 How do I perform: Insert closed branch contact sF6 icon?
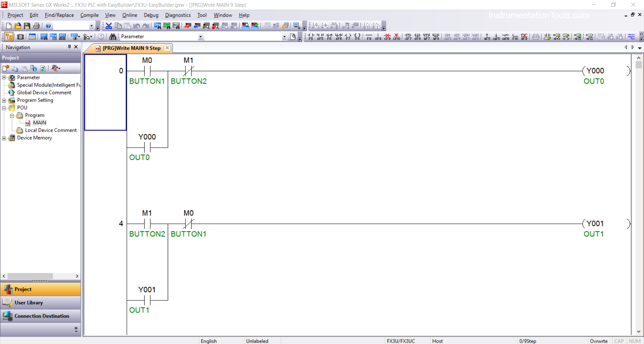(339, 37)
